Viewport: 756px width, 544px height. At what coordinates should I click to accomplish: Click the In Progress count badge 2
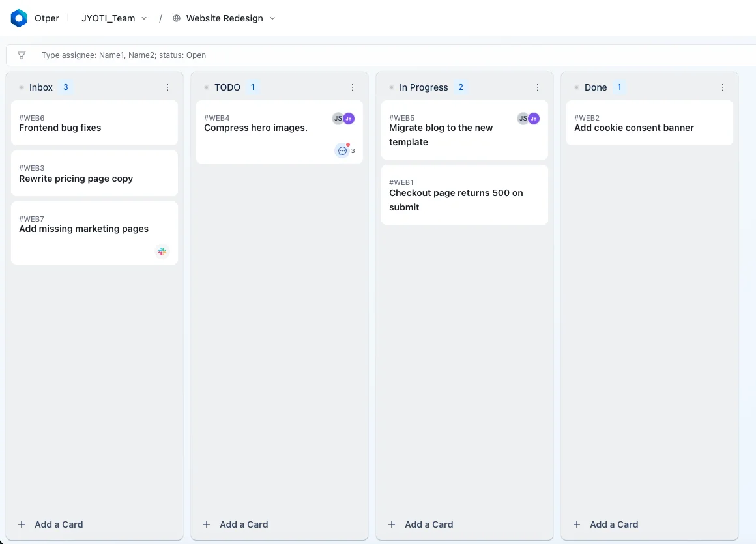click(x=461, y=87)
